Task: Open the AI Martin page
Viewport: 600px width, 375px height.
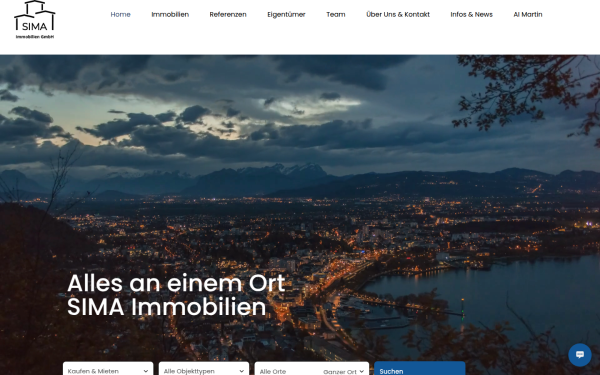Action: (528, 15)
